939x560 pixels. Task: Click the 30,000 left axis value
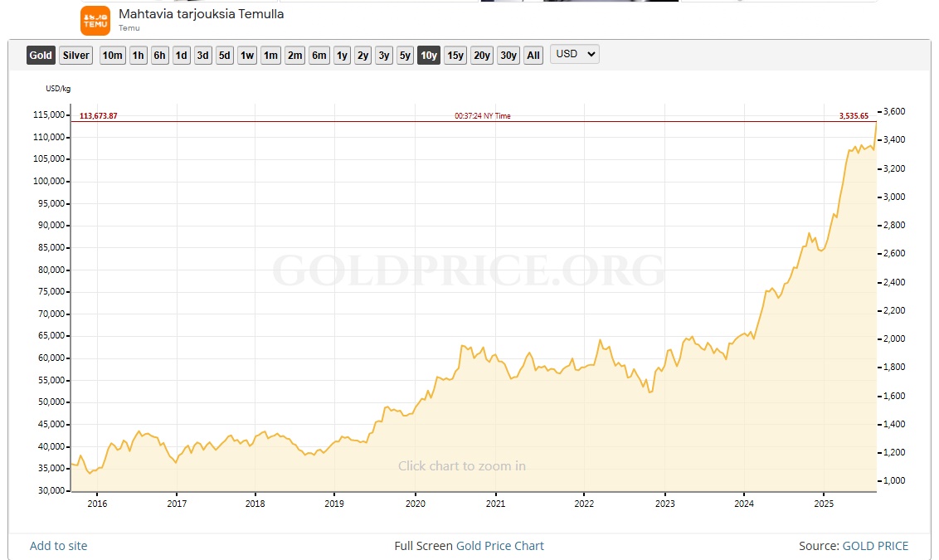coord(51,490)
